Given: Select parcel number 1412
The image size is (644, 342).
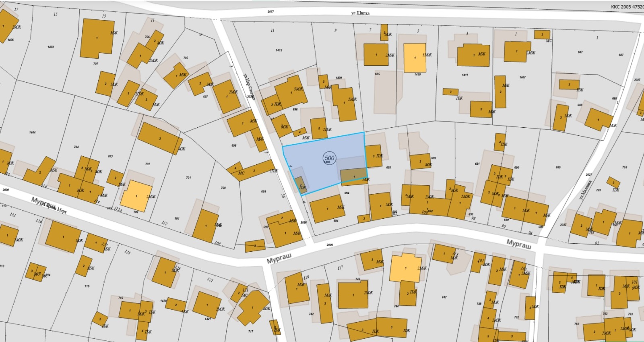Looking at the screenshot, I should coord(279,50).
